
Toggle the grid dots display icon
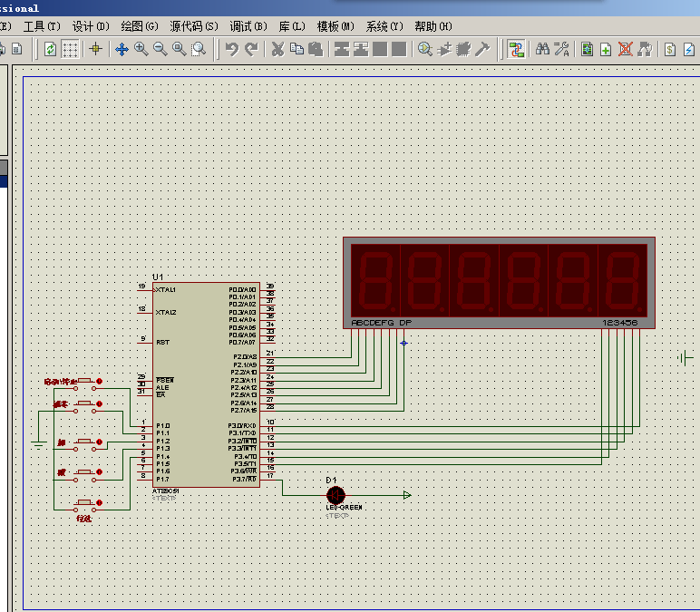click(x=70, y=49)
